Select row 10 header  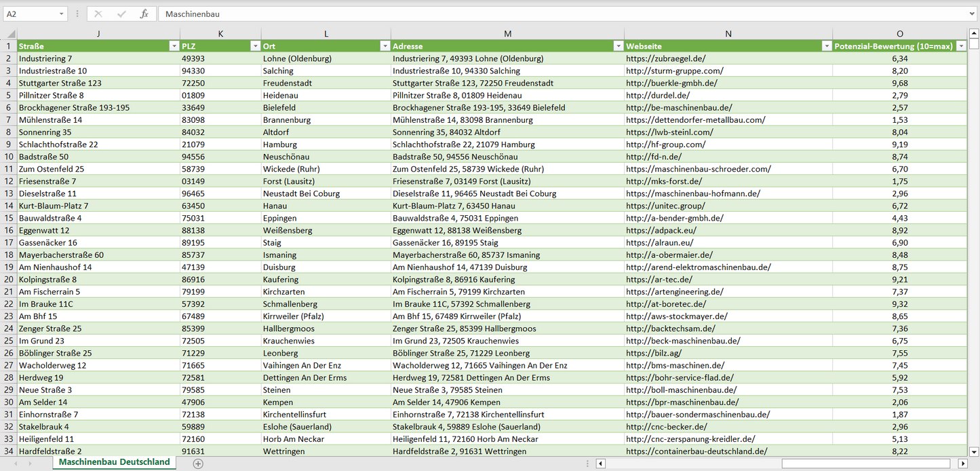[x=9, y=157]
